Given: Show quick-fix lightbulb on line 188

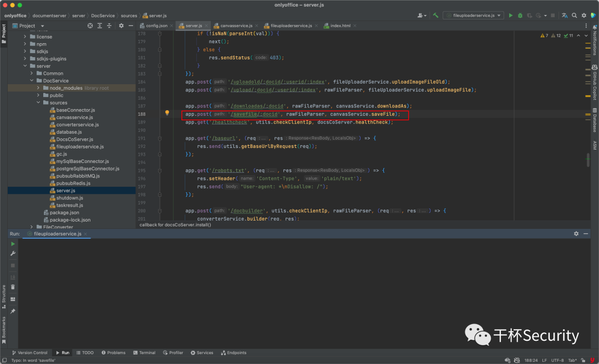Looking at the screenshot, I should (167, 113).
